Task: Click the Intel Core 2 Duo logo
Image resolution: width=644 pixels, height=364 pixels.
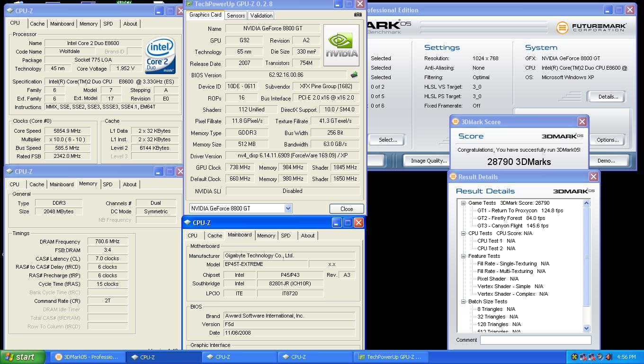Action: [x=160, y=55]
